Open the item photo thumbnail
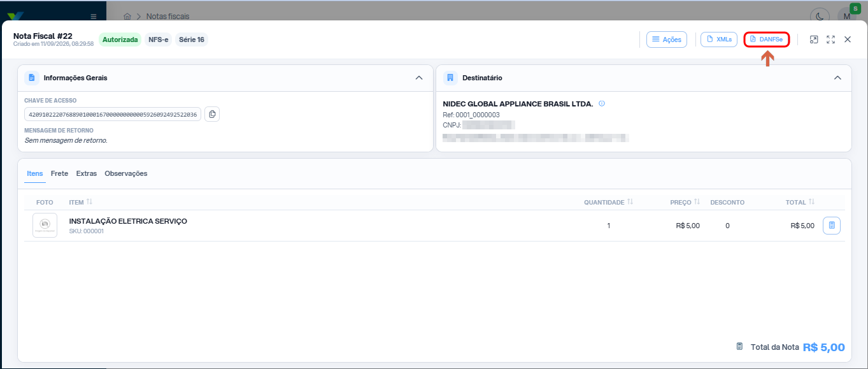Screen dimensions: 868x369 click(45, 226)
